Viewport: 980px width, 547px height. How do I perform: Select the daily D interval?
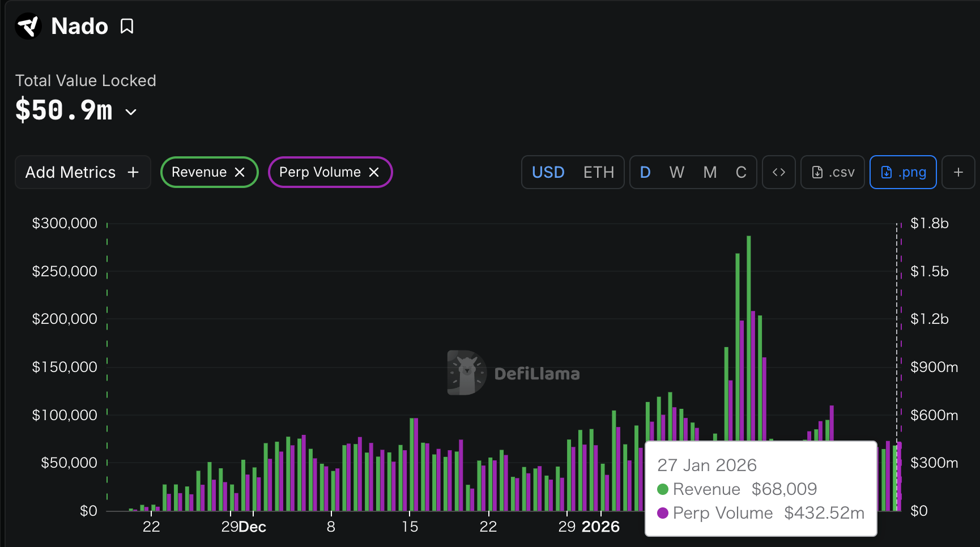(645, 172)
